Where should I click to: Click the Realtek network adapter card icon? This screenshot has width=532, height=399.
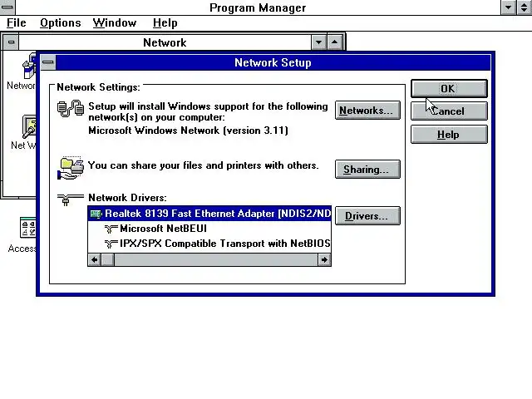click(96, 214)
